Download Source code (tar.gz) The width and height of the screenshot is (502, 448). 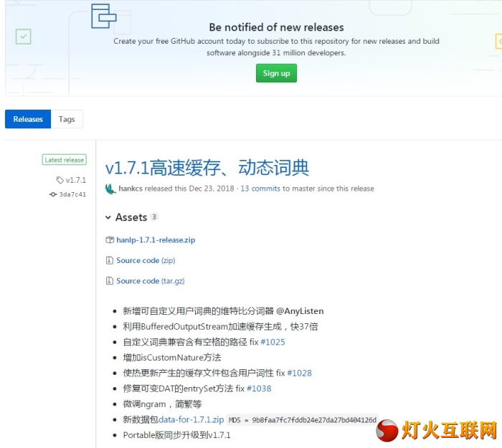coord(151,281)
